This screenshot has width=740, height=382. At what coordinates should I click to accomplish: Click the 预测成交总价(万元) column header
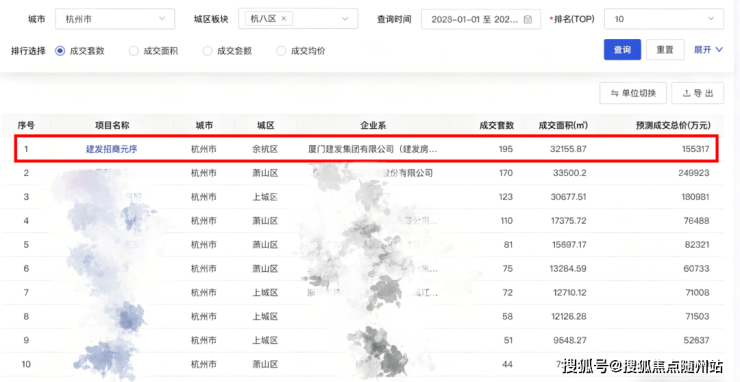click(x=673, y=126)
